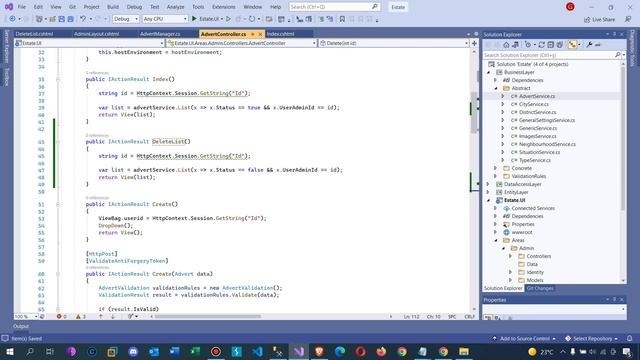Click the errors count red icon
640x360 pixels.
click(59, 316)
